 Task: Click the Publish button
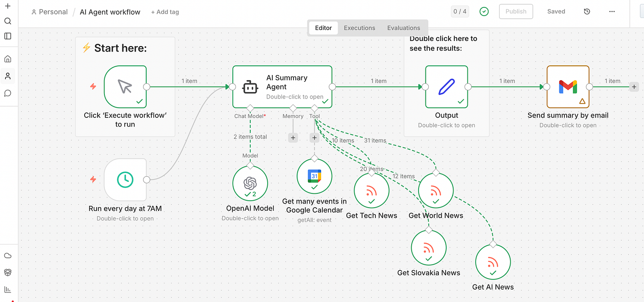516,12
